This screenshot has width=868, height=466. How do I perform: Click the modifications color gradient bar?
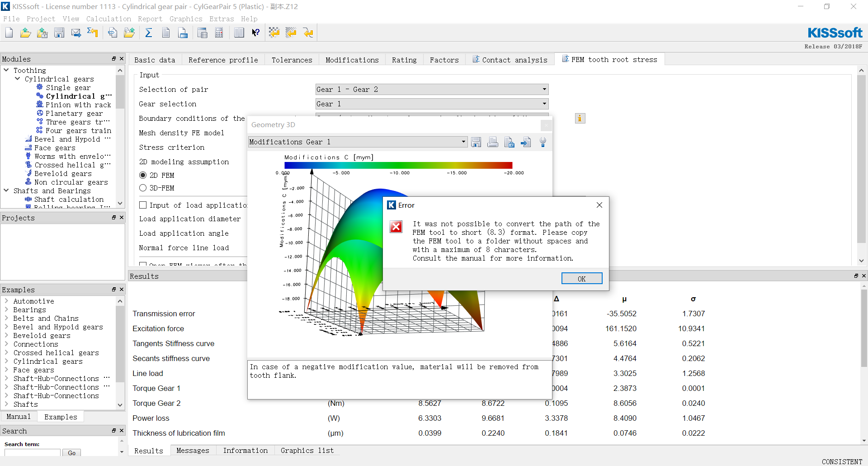coord(398,165)
